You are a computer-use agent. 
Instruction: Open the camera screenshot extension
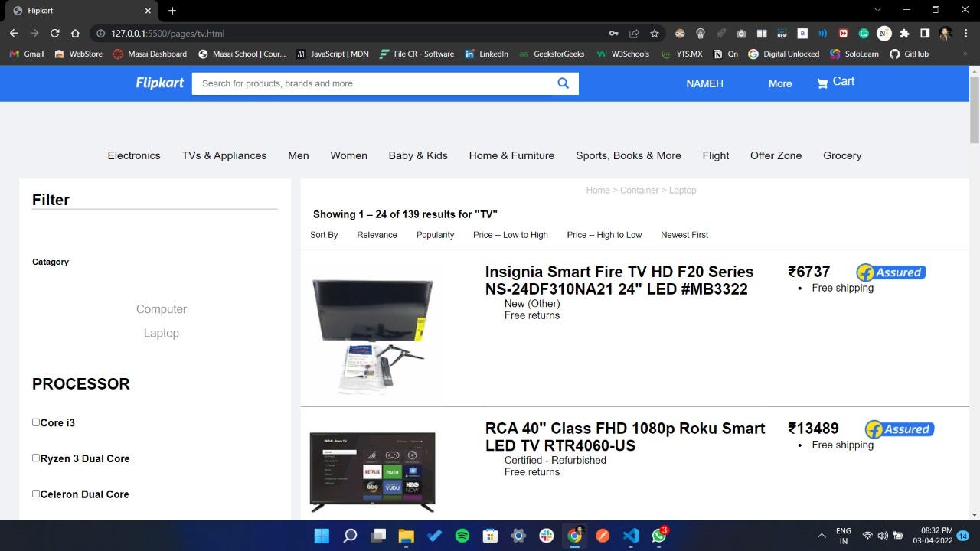(x=741, y=33)
